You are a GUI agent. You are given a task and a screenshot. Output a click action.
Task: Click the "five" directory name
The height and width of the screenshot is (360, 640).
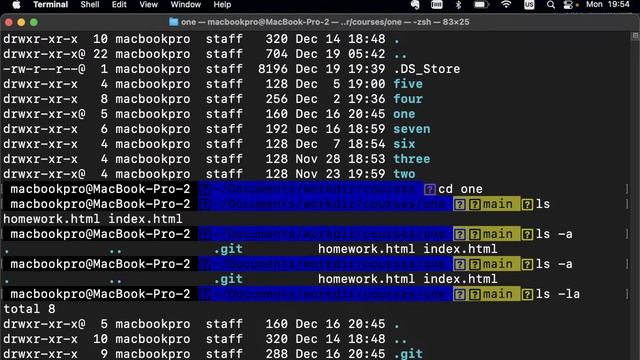point(408,84)
